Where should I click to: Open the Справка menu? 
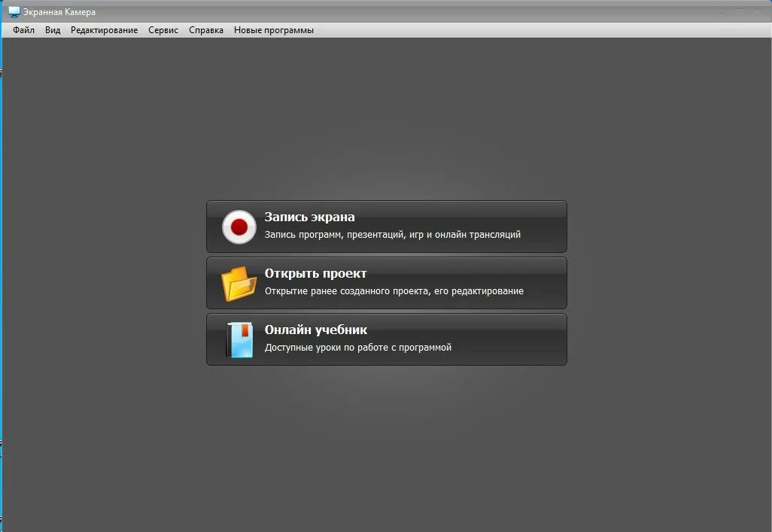[x=206, y=30]
